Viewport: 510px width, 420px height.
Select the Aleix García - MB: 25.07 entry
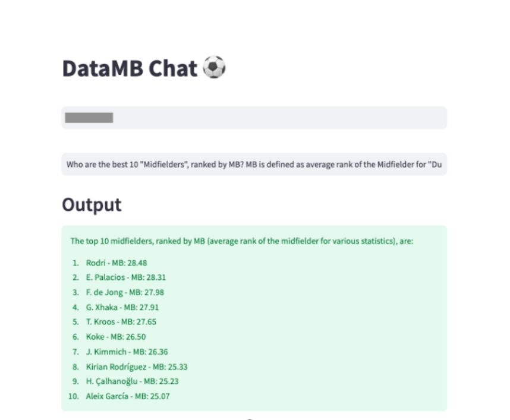127,396
